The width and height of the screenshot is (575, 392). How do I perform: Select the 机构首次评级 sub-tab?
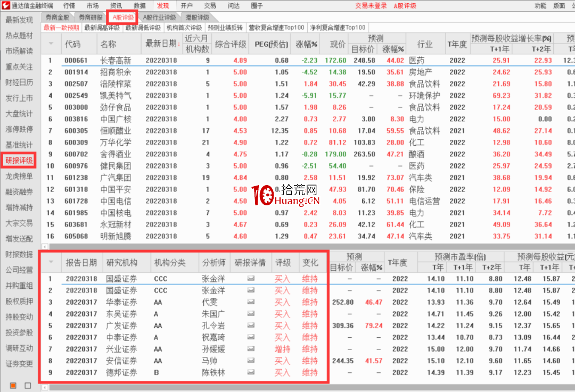tap(184, 28)
